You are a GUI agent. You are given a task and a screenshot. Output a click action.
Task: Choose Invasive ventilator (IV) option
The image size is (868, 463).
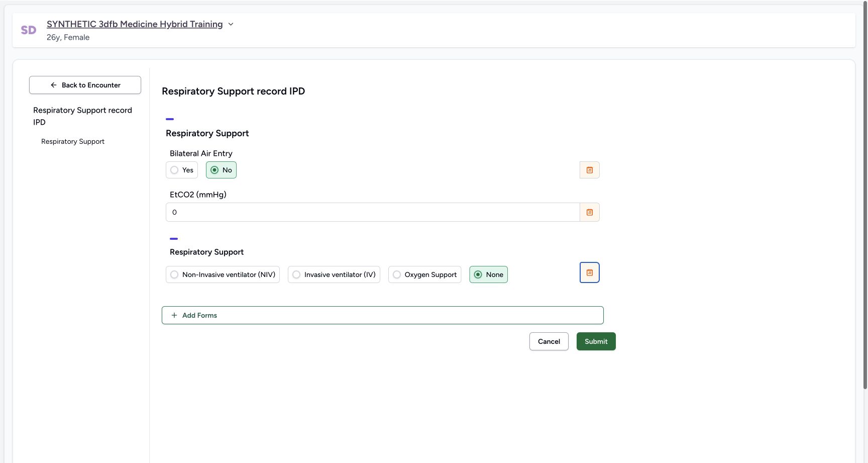(x=334, y=274)
